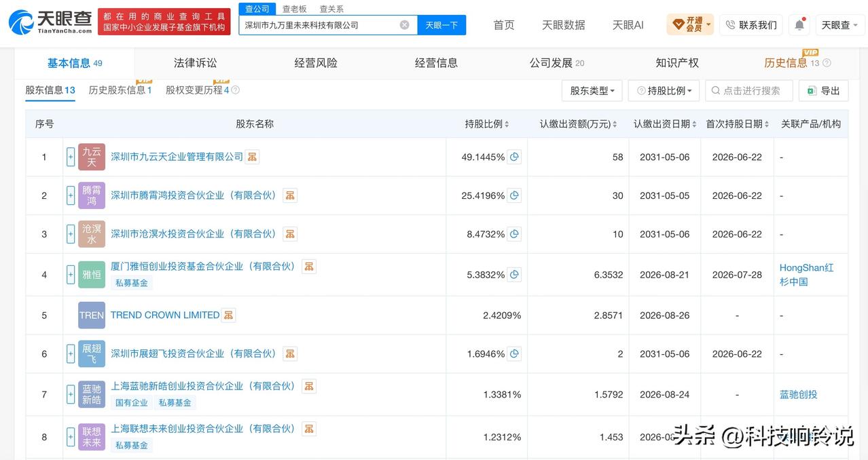Switch to the 基本信息 tab
This screenshot has height=460, width=868.
pyautogui.click(x=75, y=63)
